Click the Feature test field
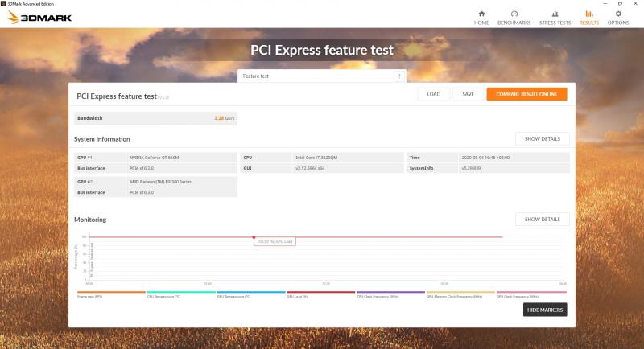The image size is (644, 349). [x=321, y=76]
